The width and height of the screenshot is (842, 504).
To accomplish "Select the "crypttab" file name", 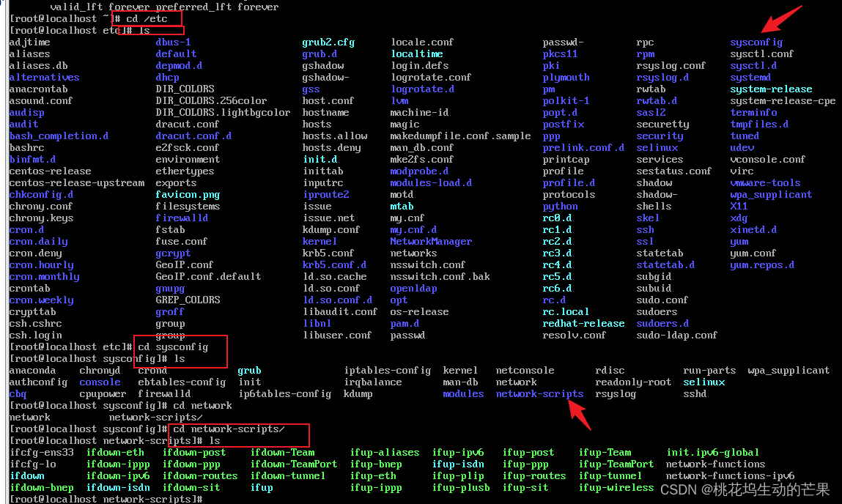I will coord(33,312).
